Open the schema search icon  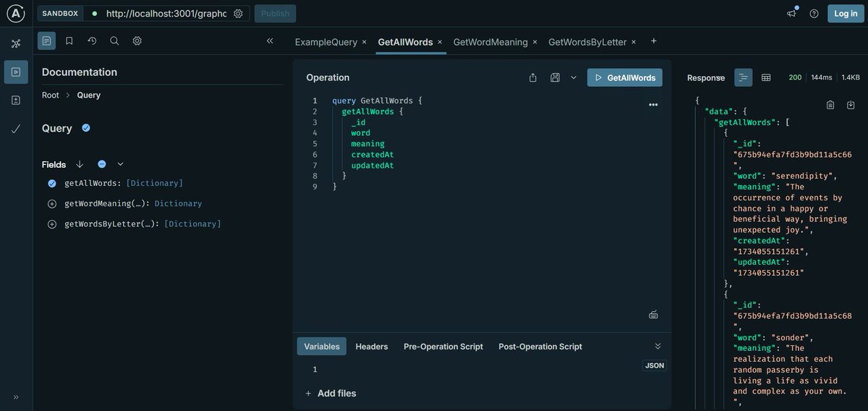coord(114,41)
